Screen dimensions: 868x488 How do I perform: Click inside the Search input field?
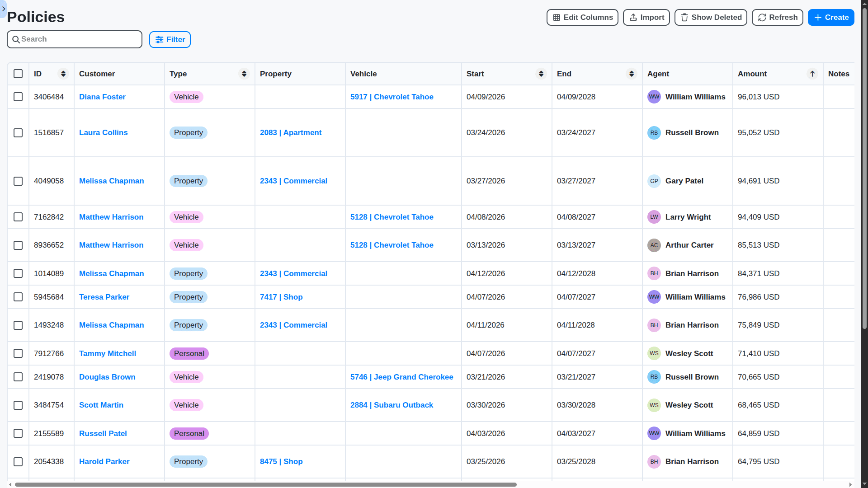[x=75, y=39]
